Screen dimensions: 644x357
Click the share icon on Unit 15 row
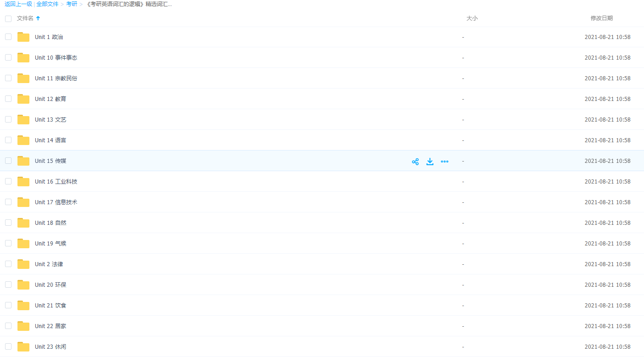click(x=415, y=162)
